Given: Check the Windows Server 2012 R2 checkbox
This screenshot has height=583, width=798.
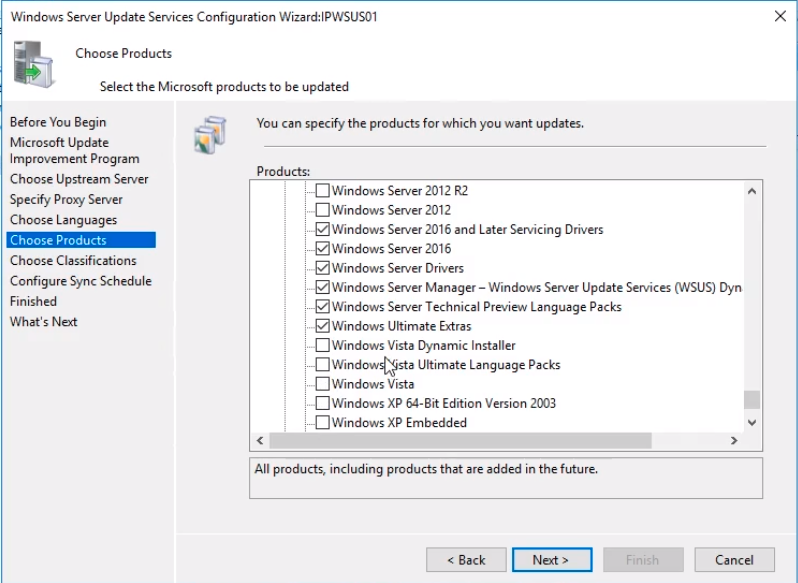Looking at the screenshot, I should tap(322, 190).
